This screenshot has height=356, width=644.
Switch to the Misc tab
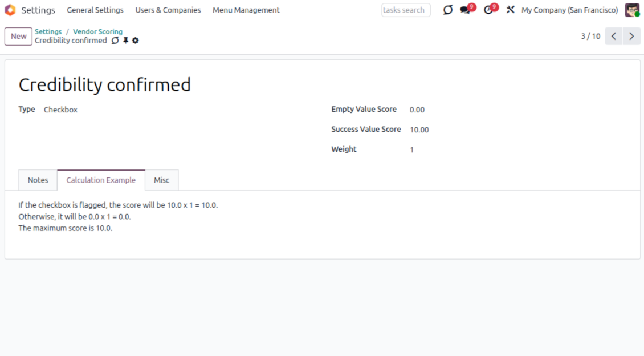[x=161, y=180]
